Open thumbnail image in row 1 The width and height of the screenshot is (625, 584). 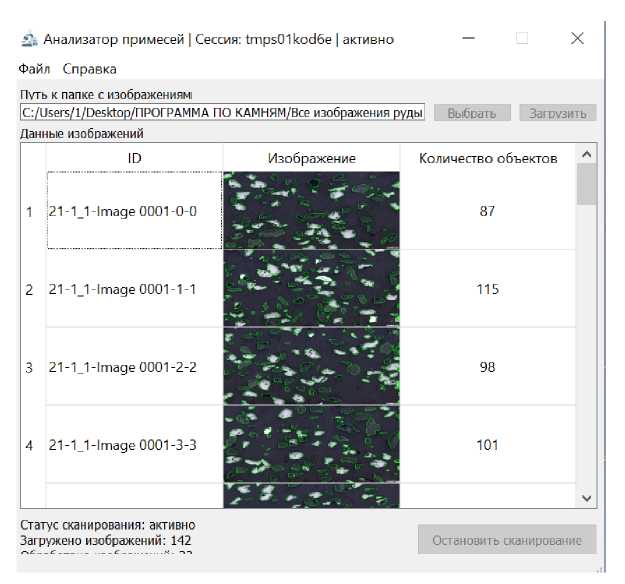click(311, 211)
